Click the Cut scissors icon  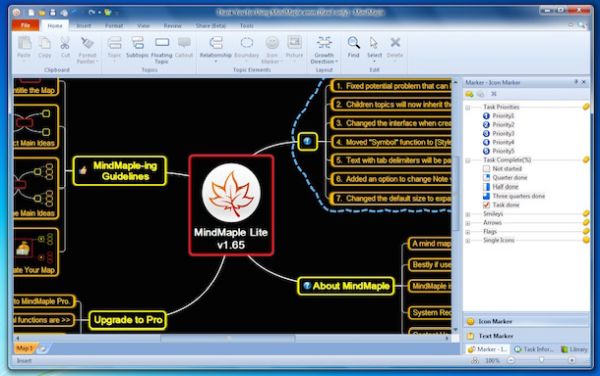tap(65, 43)
